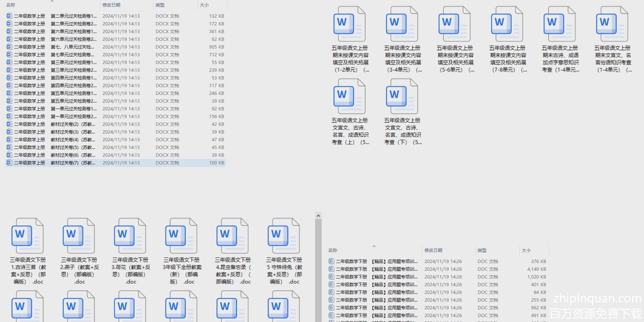Select the 期末古诗、成语加点字意思 document icon
Screen dimensions: 644x322
tap(559, 24)
